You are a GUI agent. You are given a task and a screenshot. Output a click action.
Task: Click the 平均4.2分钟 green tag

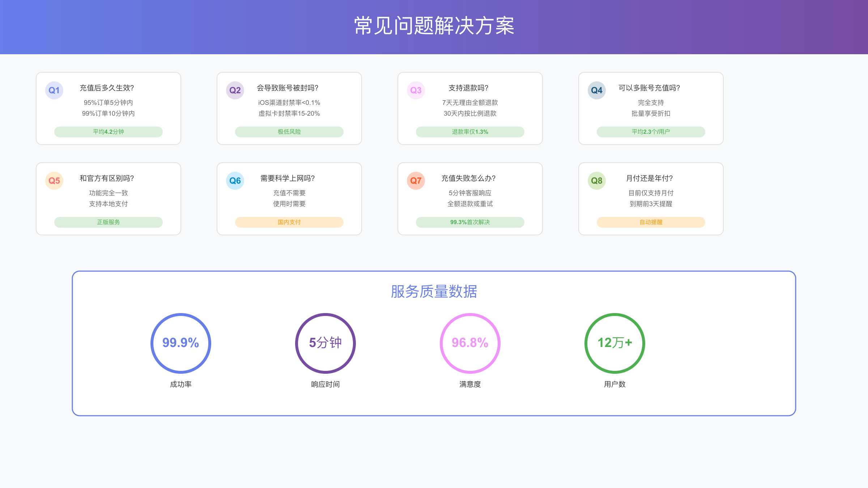[x=109, y=132]
